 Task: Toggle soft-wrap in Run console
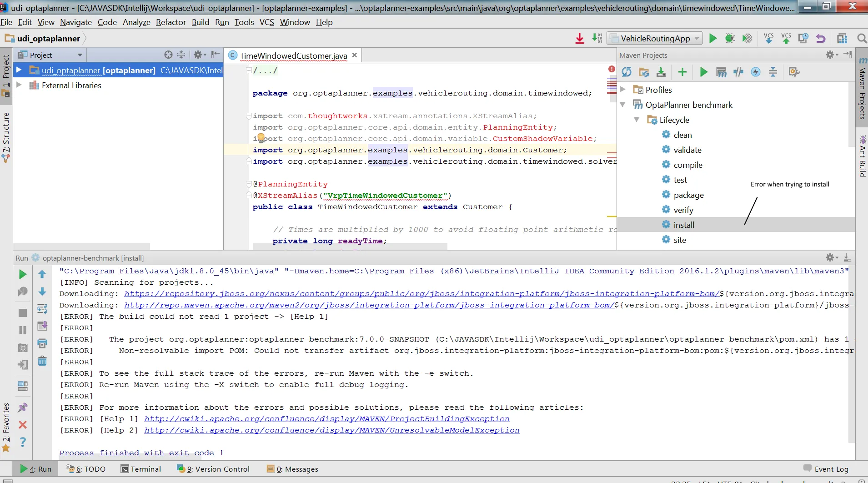[x=42, y=309]
